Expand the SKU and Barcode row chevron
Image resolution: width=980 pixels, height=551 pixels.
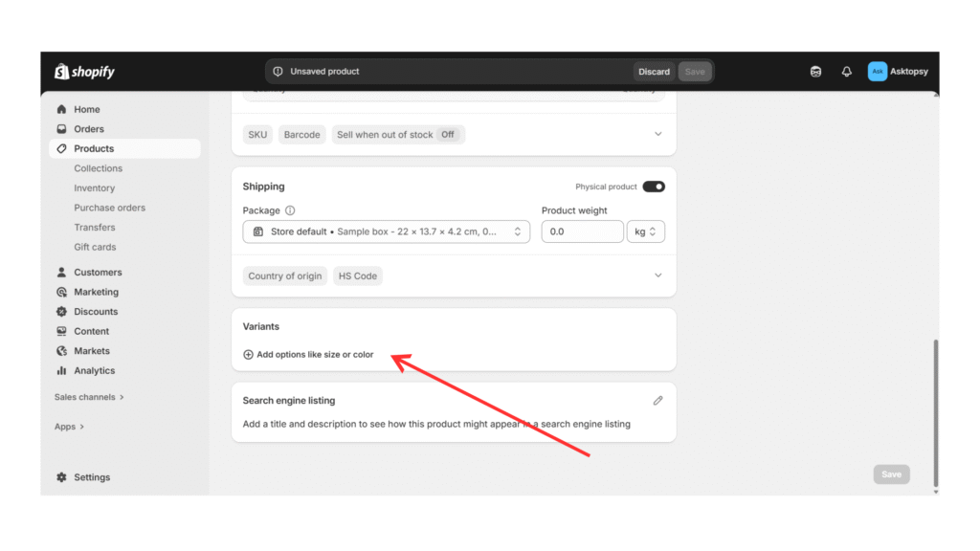pos(657,134)
